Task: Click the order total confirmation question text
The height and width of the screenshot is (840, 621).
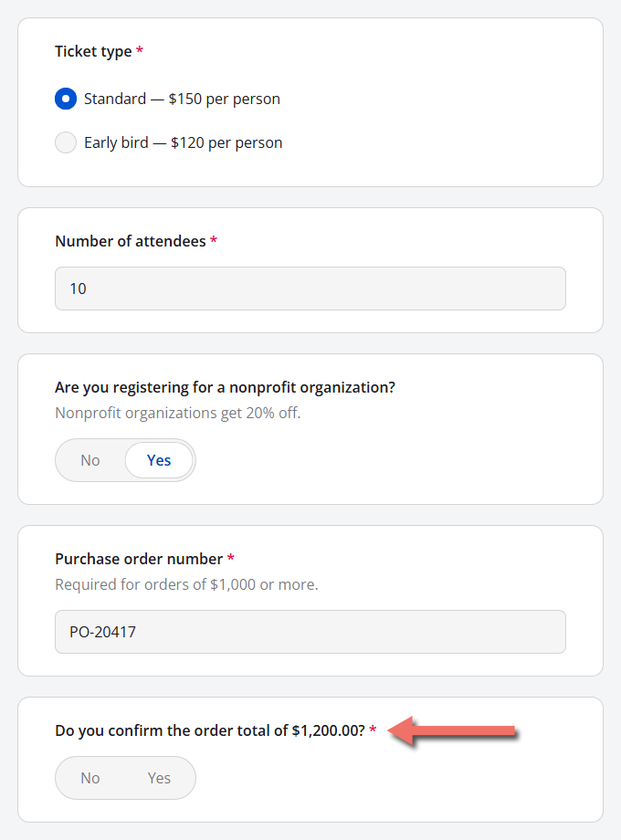Action: coord(210,730)
